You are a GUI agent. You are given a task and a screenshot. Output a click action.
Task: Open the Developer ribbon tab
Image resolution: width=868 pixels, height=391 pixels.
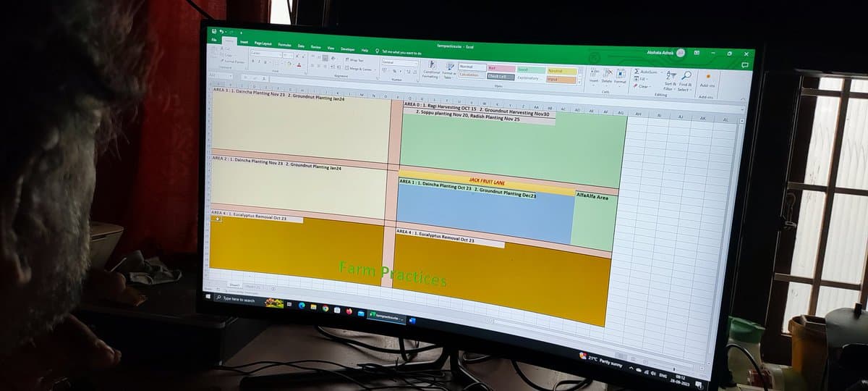point(348,49)
